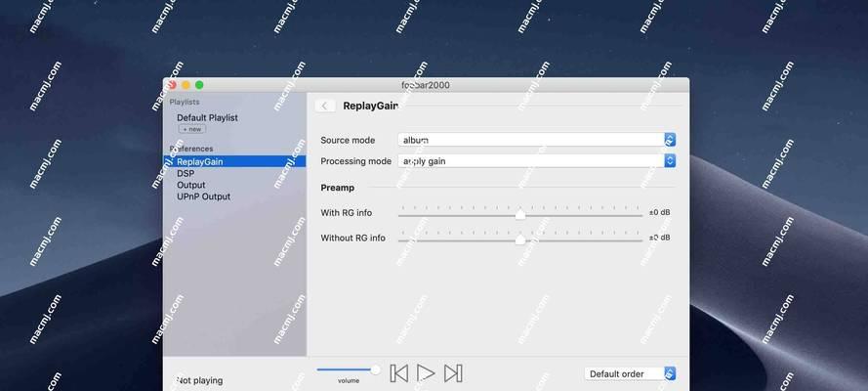Select ReplayGain in the Preferences list

pyautogui.click(x=234, y=161)
